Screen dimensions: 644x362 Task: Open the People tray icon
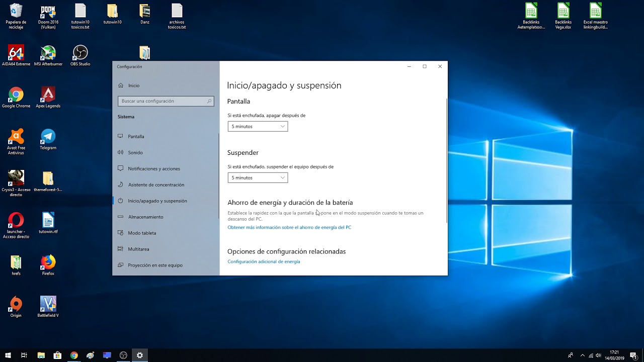pos(571,355)
